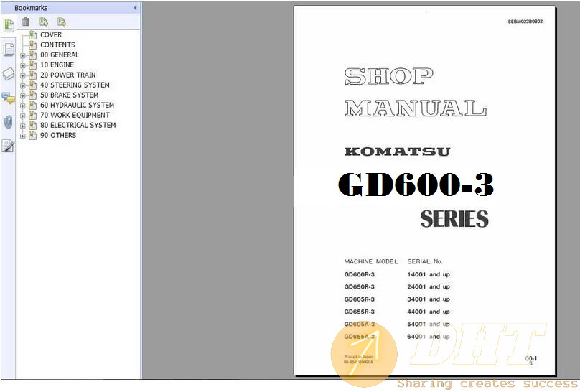Jump to 40 STEERING SYSTEM section

pyautogui.click(x=75, y=85)
